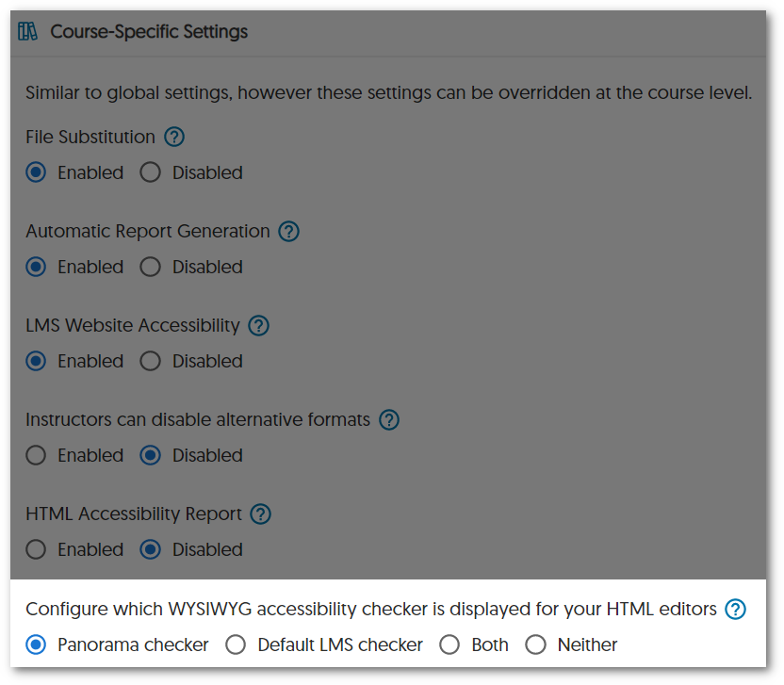784x685 pixels.
Task: Choose Both accessibility checkers
Action: point(450,645)
